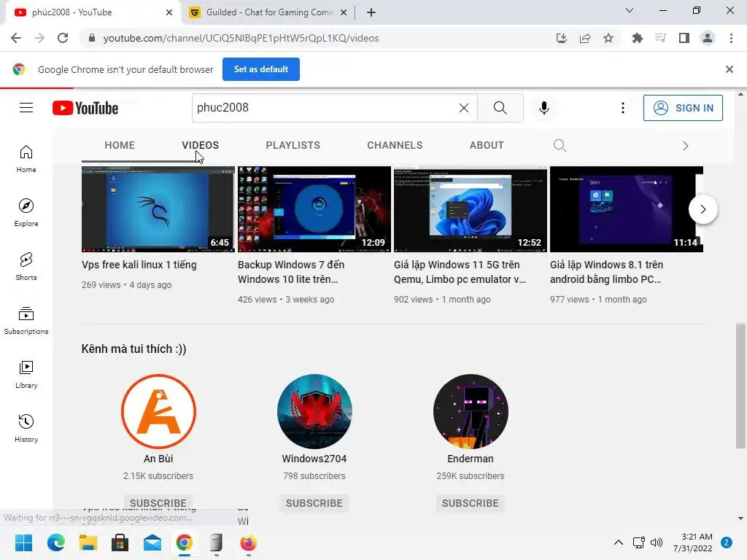Select the channel HOME tab
The image size is (747, 560).
point(120,145)
